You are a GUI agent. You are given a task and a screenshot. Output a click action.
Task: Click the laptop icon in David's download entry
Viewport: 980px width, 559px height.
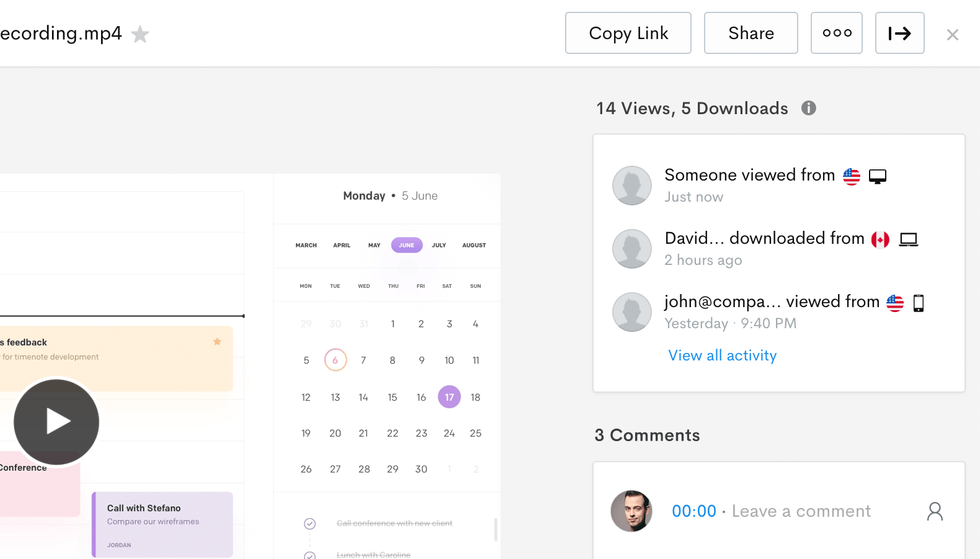click(909, 239)
